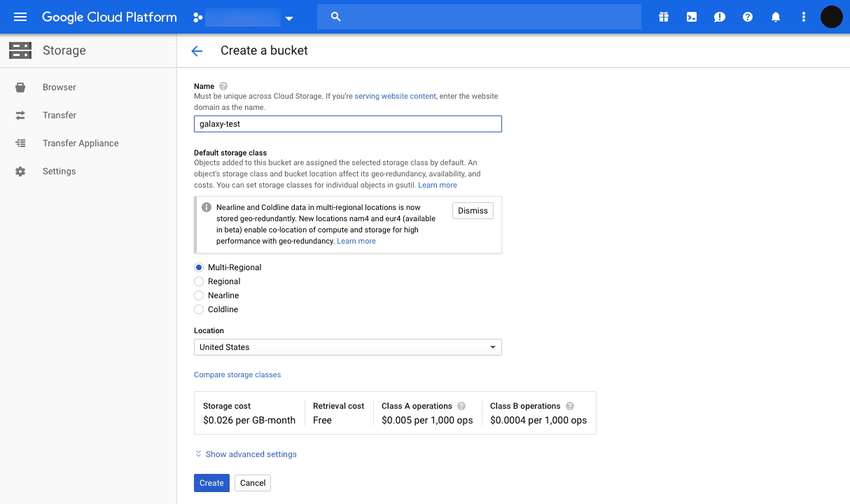Open Settings in the Storage sidebar
This screenshot has width=850, height=504.
pos(59,171)
